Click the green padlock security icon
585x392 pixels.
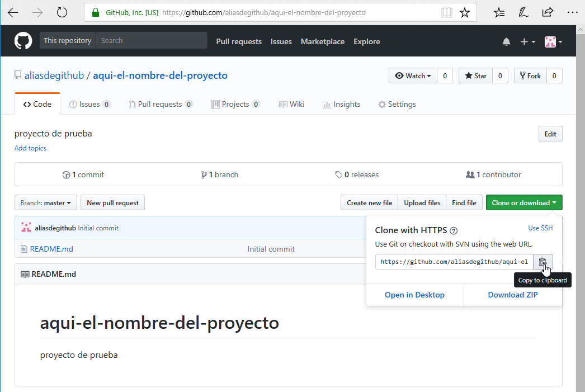pos(96,13)
